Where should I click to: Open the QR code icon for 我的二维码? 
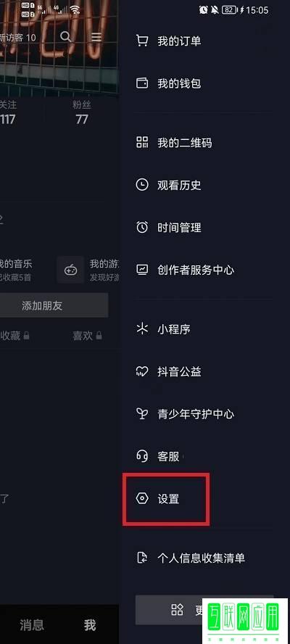click(141, 143)
